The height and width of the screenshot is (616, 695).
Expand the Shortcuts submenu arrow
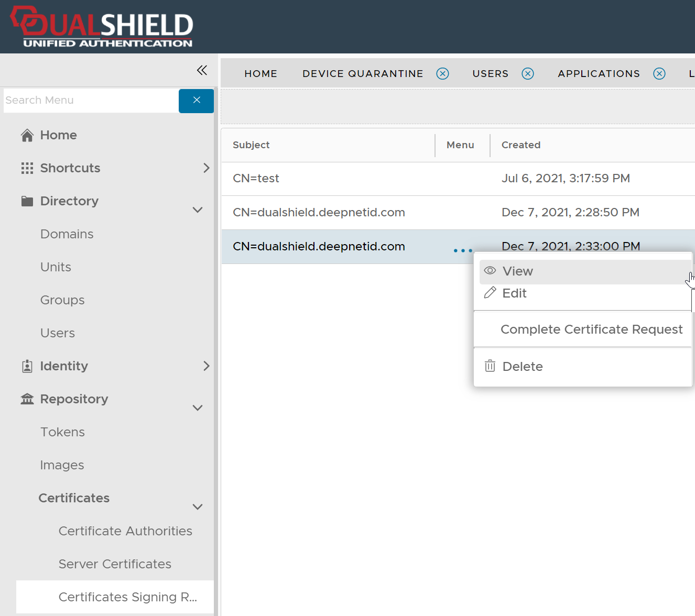coord(206,168)
